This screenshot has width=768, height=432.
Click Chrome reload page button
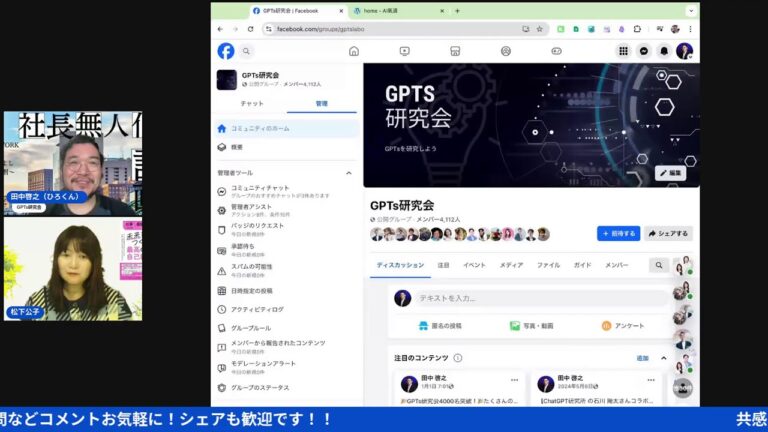click(x=250, y=29)
